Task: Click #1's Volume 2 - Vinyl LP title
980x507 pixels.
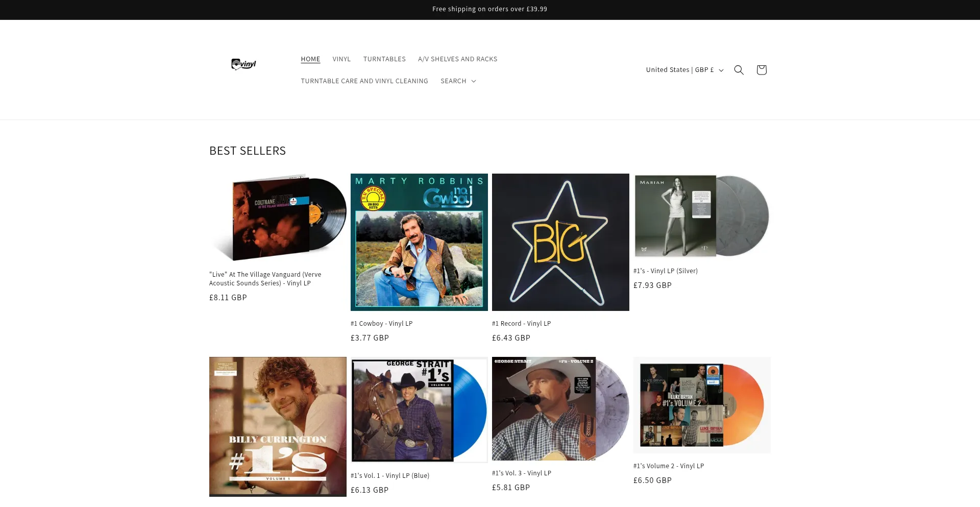Action: (x=668, y=466)
